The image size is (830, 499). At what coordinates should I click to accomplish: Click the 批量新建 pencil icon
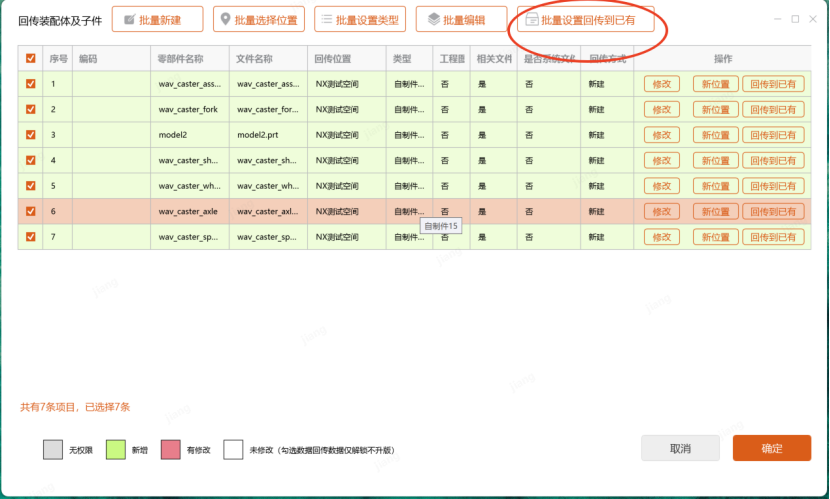129,19
